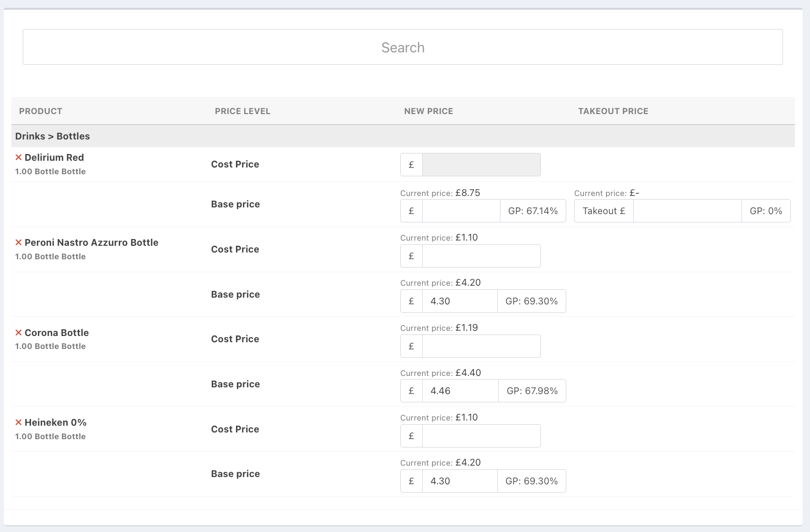Image resolution: width=810 pixels, height=532 pixels.
Task: Remove Peroni Nastro Azzurro Bottle row
Action: coord(19,243)
